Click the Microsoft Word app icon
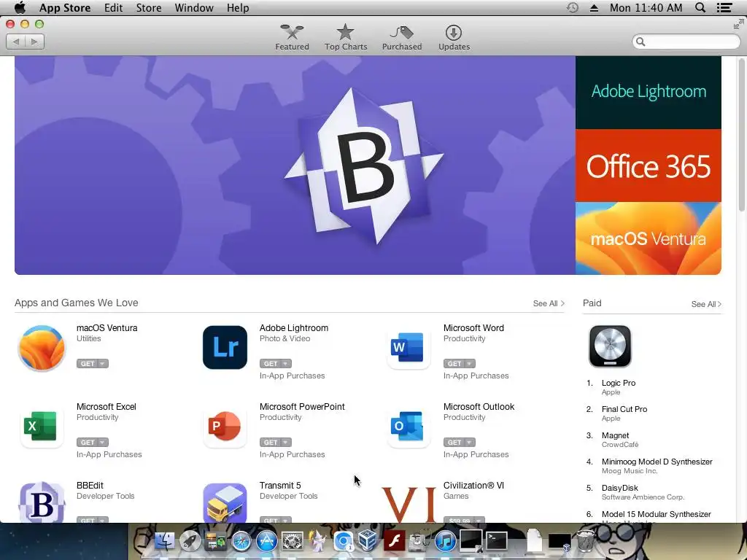The image size is (747, 560). click(409, 348)
